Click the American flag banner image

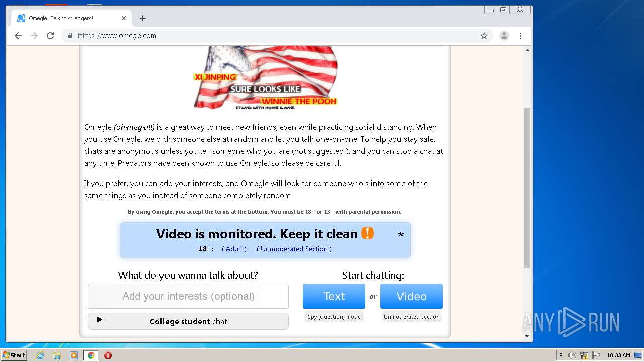pyautogui.click(x=265, y=77)
